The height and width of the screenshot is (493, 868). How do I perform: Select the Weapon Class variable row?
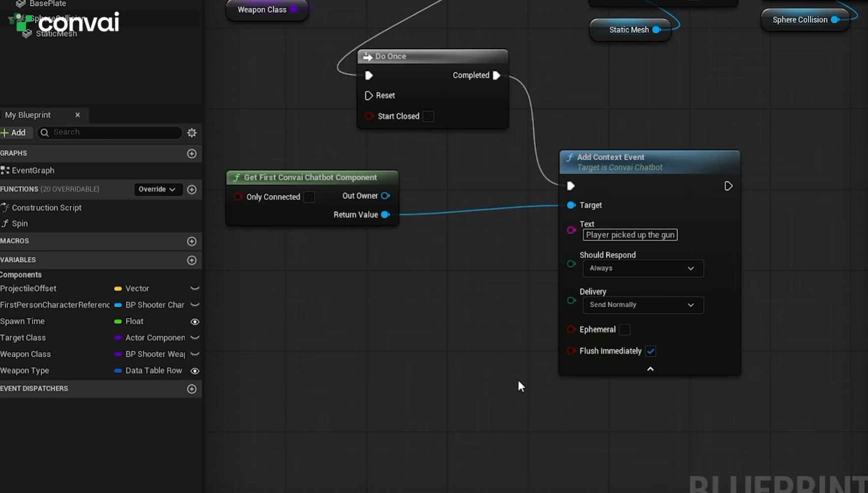pyautogui.click(x=101, y=354)
